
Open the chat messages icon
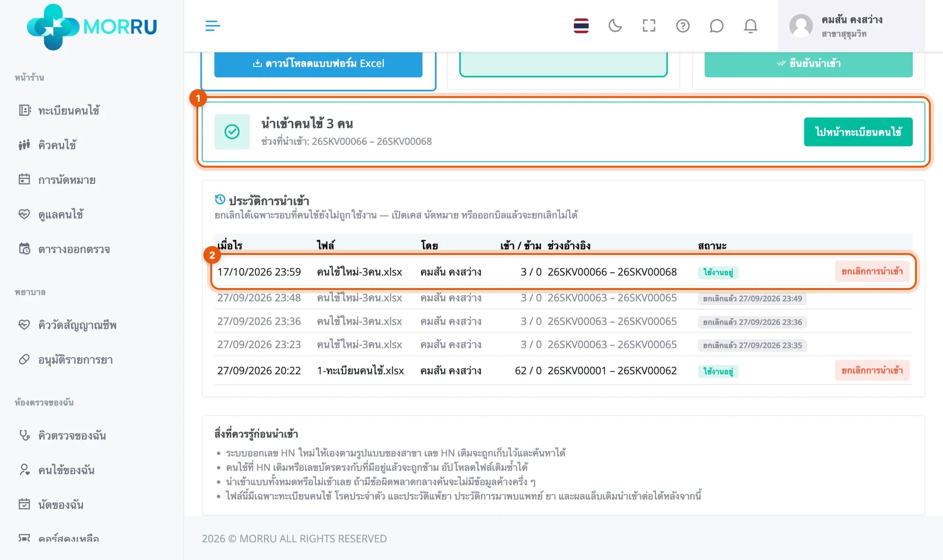click(716, 25)
